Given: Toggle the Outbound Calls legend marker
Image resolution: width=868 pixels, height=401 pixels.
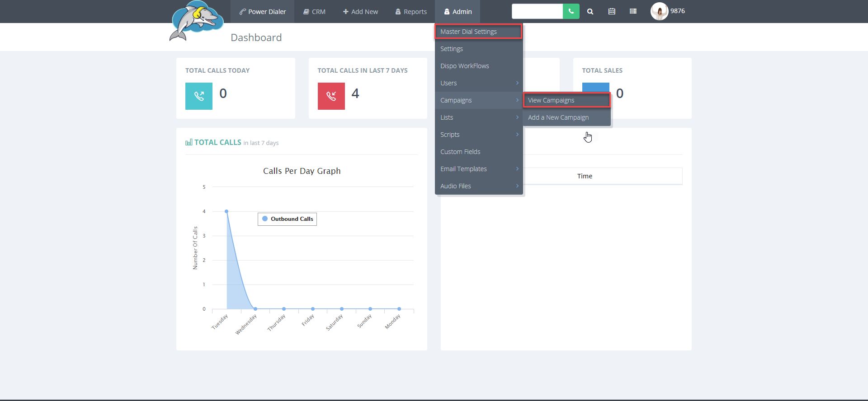Looking at the screenshot, I should (x=265, y=219).
